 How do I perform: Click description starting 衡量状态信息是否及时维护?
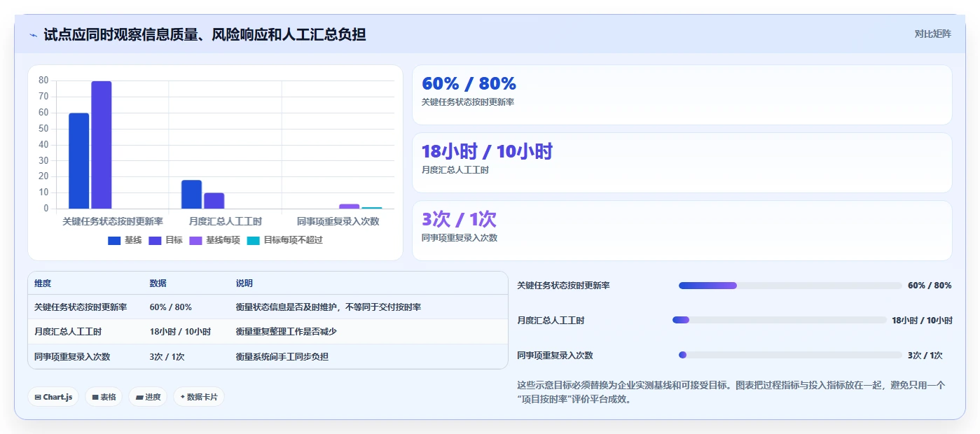click(329, 307)
